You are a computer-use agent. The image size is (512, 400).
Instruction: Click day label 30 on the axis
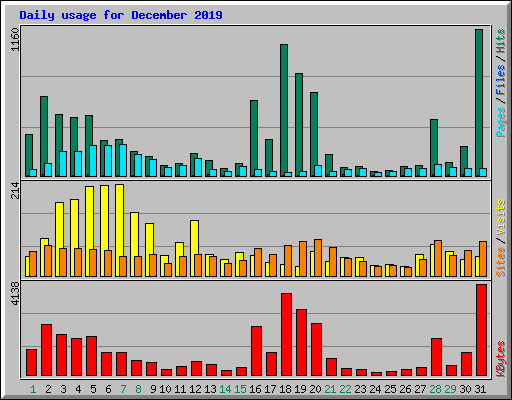click(x=465, y=389)
